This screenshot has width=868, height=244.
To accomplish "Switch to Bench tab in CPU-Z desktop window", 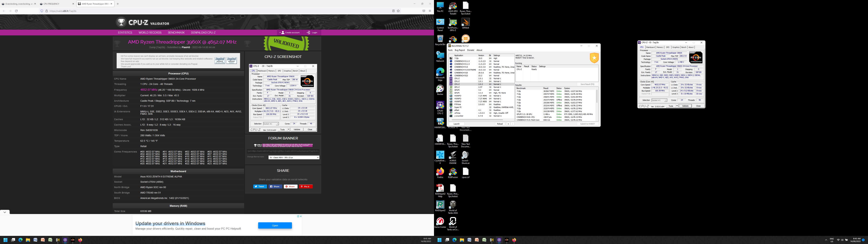I will tap(684, 47).
